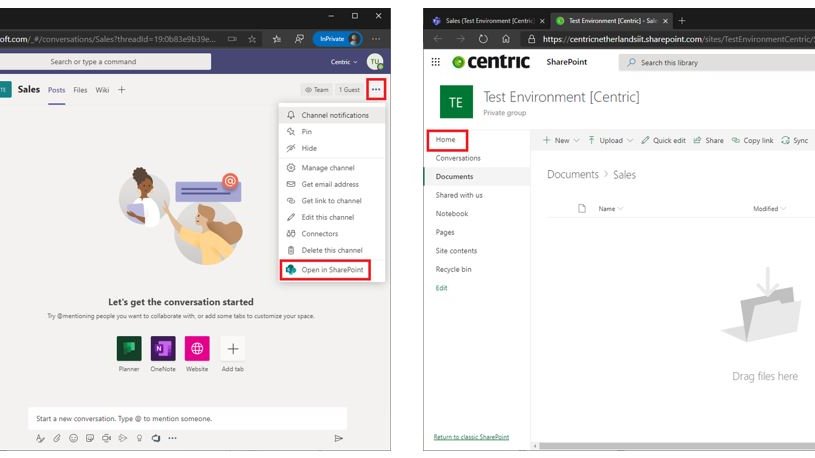Image resolution: width=815 pixels, height=458 pixels.
Task: Select Delete this channel
Action: click(x=332, y=250)
